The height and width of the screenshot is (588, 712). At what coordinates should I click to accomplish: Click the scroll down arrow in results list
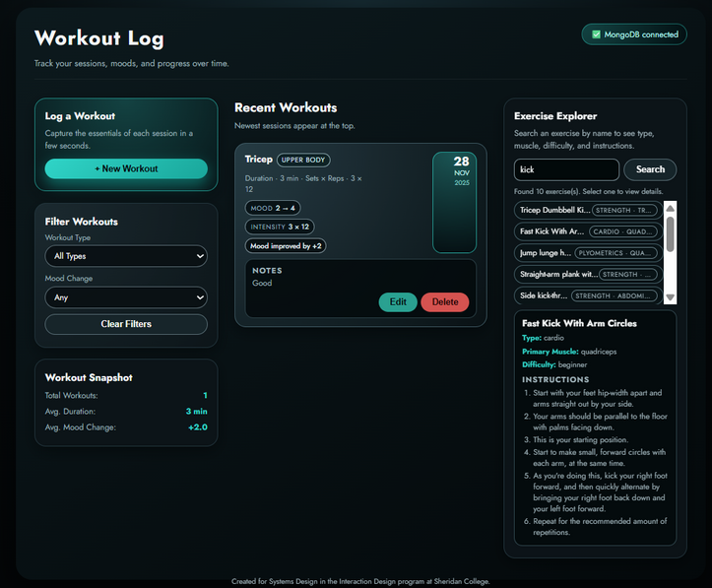pyautogui.click(x=671, y=297)
